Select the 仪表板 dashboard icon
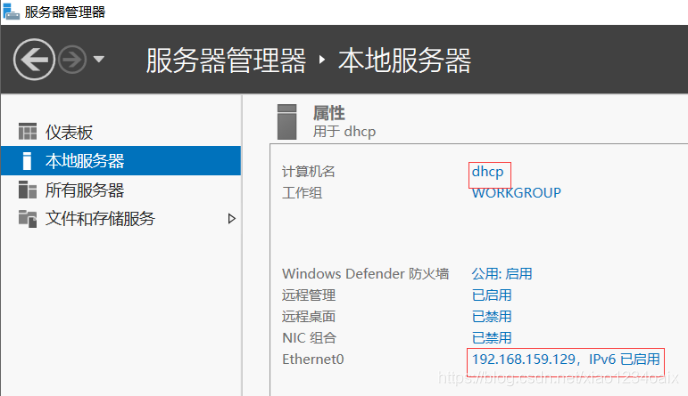 pyautogui.click(x=28, y=132)
